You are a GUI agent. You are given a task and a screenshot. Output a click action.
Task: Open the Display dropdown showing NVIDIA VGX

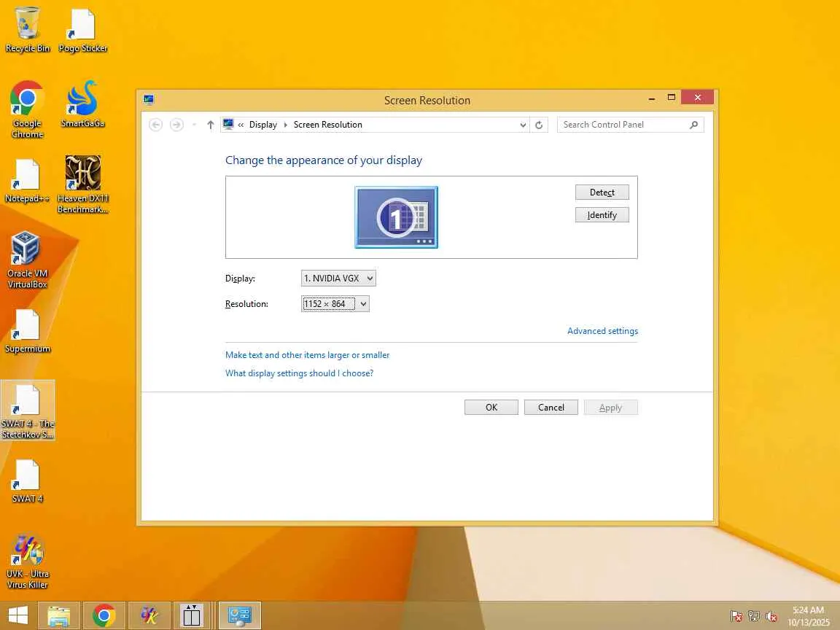pyautogui.click(x=338, y=278)
